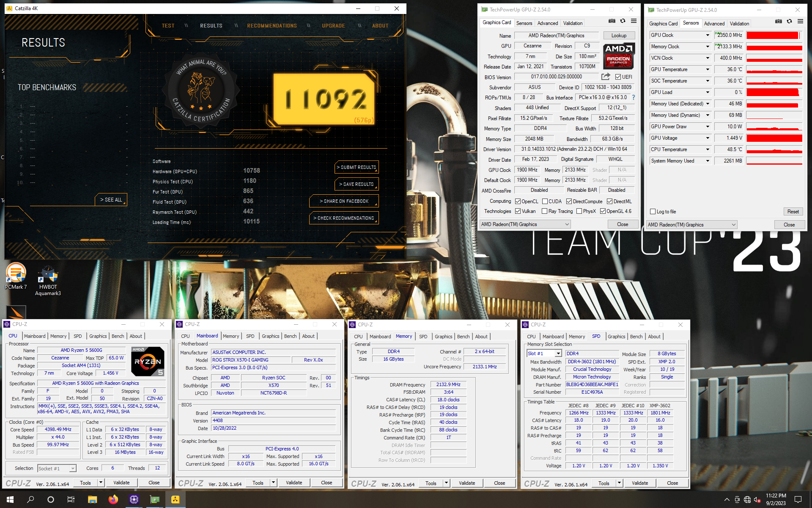Image resolution: width=812 pixels, height=508 pixels.
Task: Click the GPU Voltage red sensor graph
Action: 774,138
